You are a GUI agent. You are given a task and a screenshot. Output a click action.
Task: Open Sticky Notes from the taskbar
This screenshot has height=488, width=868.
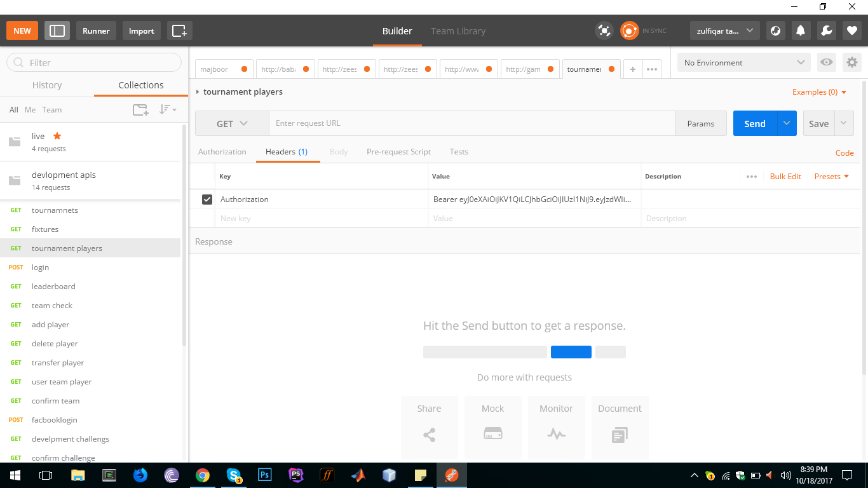coord(421,475)
